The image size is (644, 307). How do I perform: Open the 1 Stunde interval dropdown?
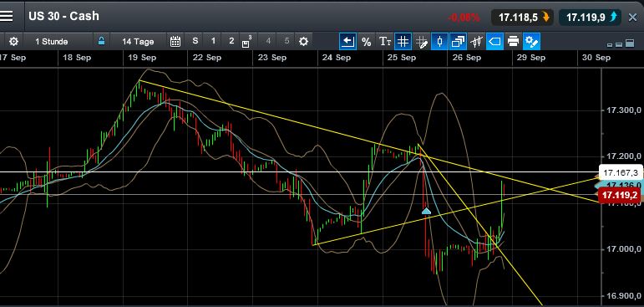point(51,42)
